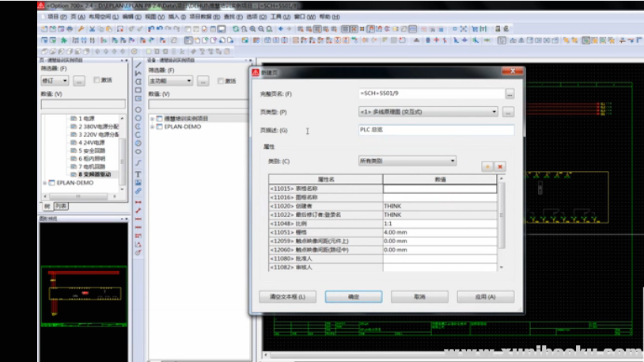The height and width of the screenshot is (362, 644).
Task: Click the new property star icon
Action: 487,166
